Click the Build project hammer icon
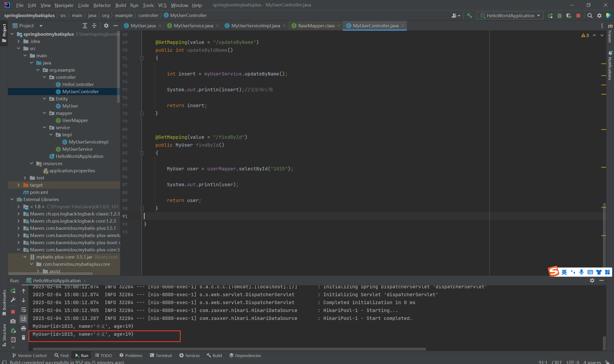This screenshot has width=614, height=364. click(x=469, y=15)
